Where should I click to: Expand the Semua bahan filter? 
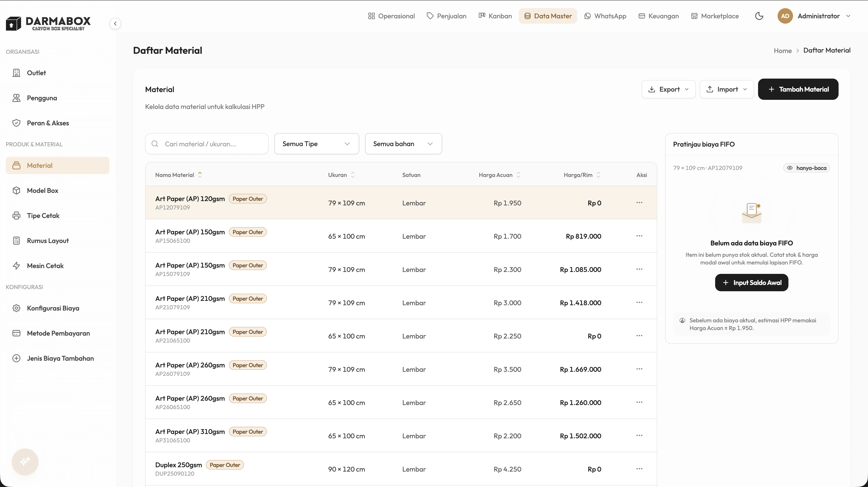[x=403, y=144]
